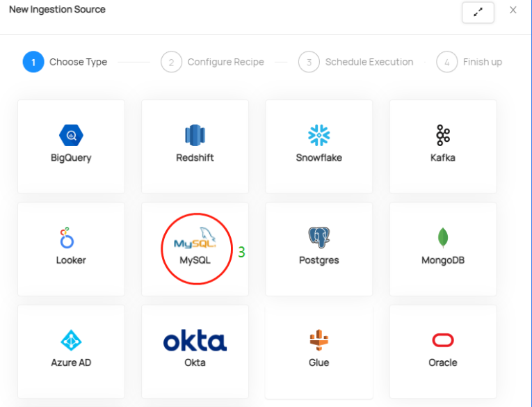Expand the dialog using the arrows button

(x=478, y=13)
